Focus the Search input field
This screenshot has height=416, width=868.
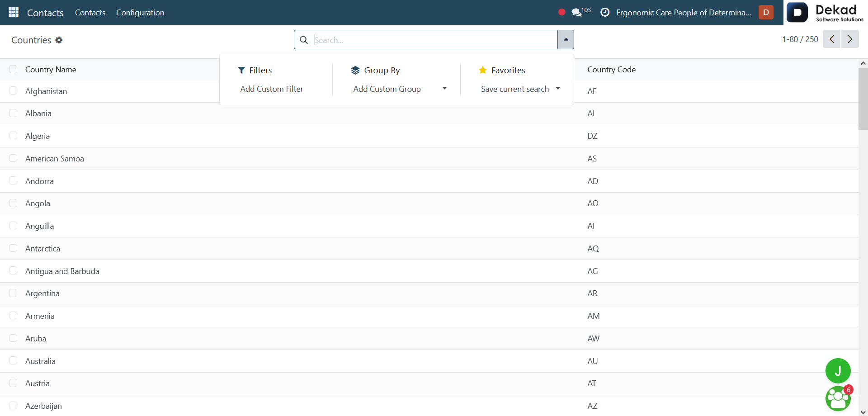[x=434, y=40]
